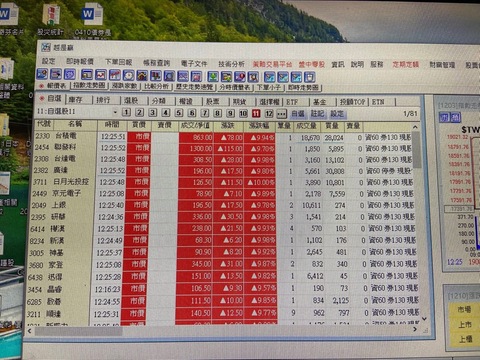This screenshot has width=480, height=360.
Task: Click the horizontal scrollbar below the table
Action: point(222,331)
